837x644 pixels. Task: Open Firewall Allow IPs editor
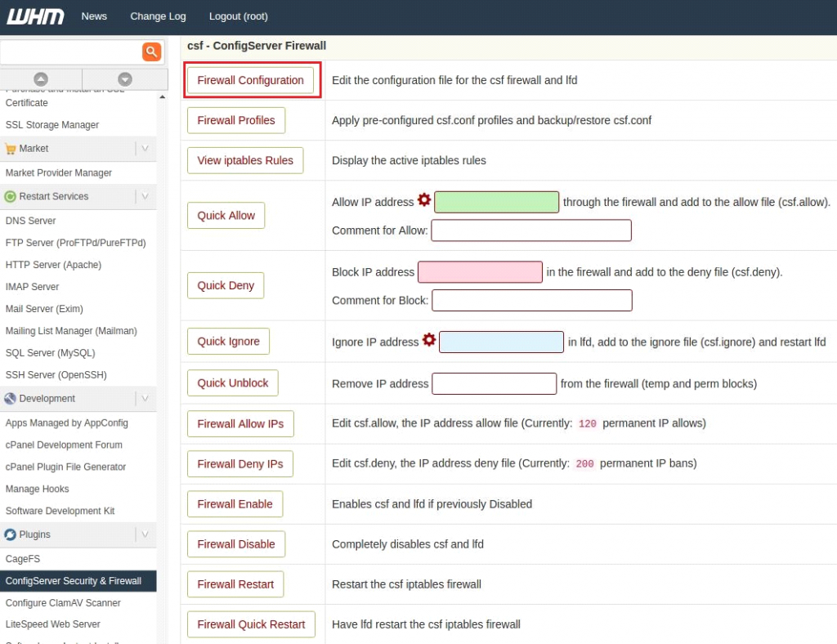(240, 424)
